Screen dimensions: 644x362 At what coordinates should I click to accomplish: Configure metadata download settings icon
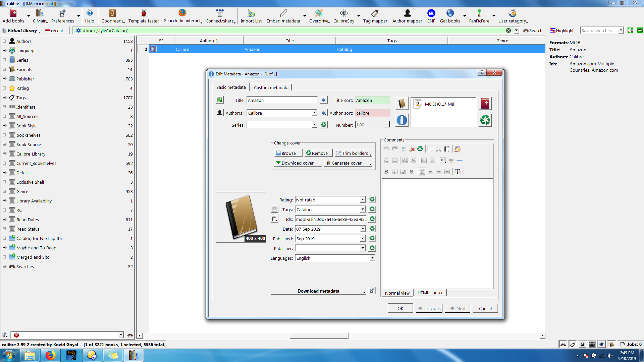pos(372,291)
